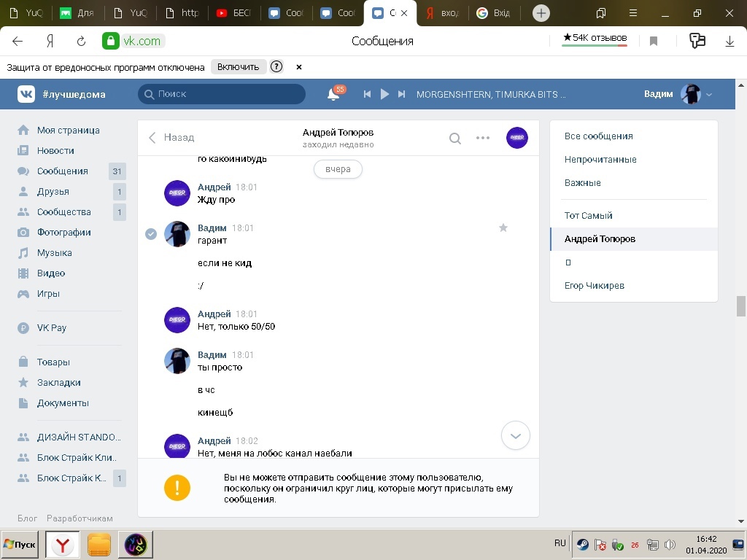Play the MORGENSHTERN track

(384, 94)
